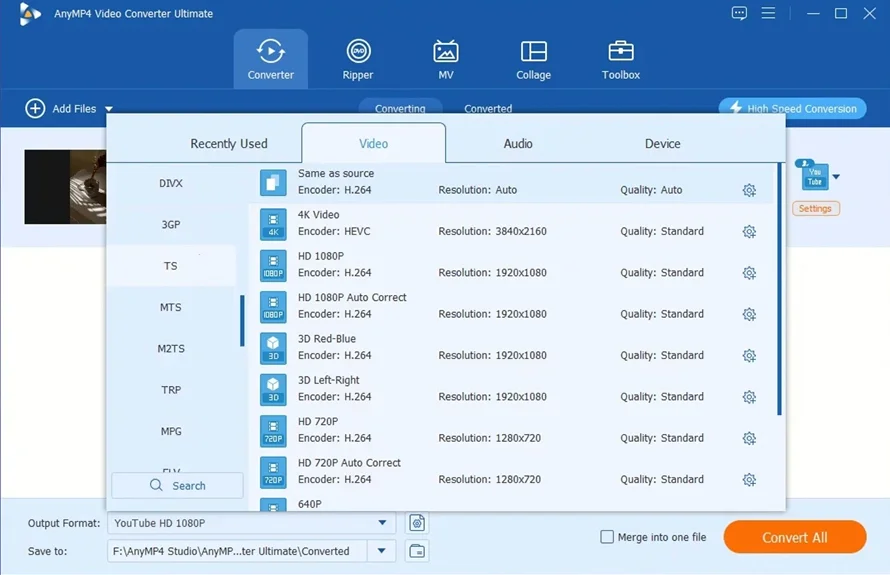Select the TRP format
890x575 pixels.
(x=171, y=390)
